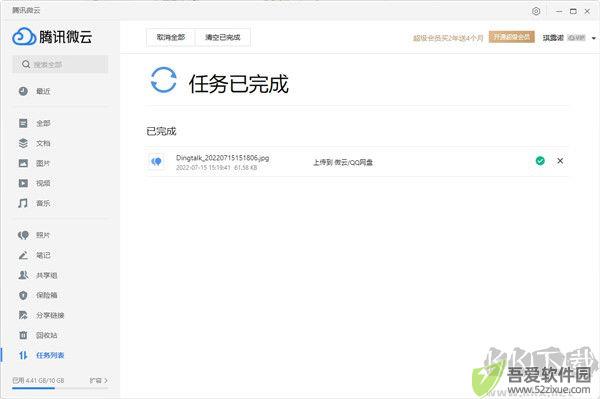600x399 pixels.
Task: Open the 笔记 notes pencil icon
Action: [23, 255]
